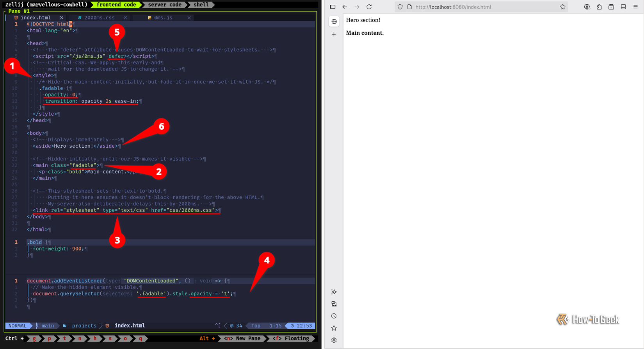Select the globe tab in the vertical tab strip
This screenshot has height=349, width=644.
pyautogui.click(x=334, y=21)
